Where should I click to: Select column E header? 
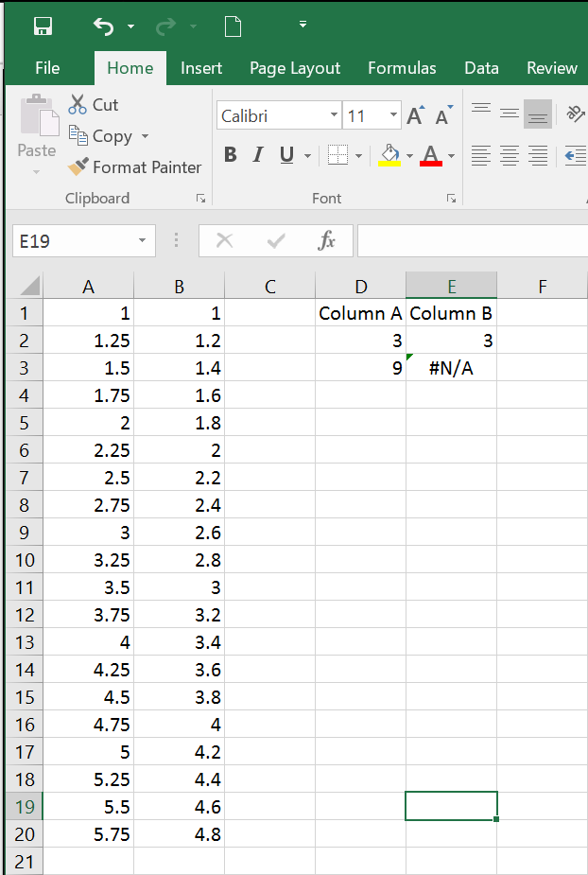(451, 287)
